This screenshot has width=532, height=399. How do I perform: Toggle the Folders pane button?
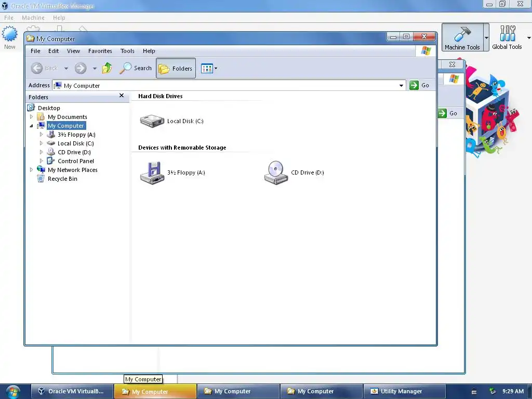click(x=176, y=68)
